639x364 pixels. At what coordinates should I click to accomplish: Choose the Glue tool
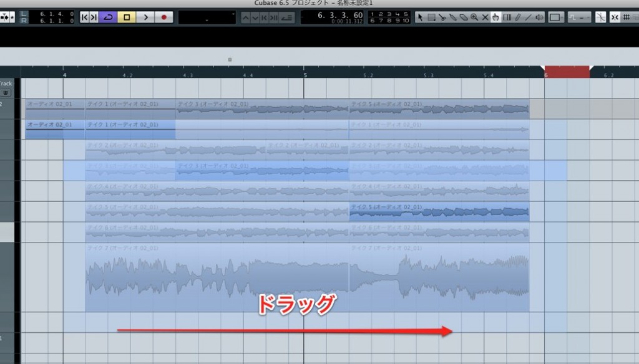pos(453,18)
